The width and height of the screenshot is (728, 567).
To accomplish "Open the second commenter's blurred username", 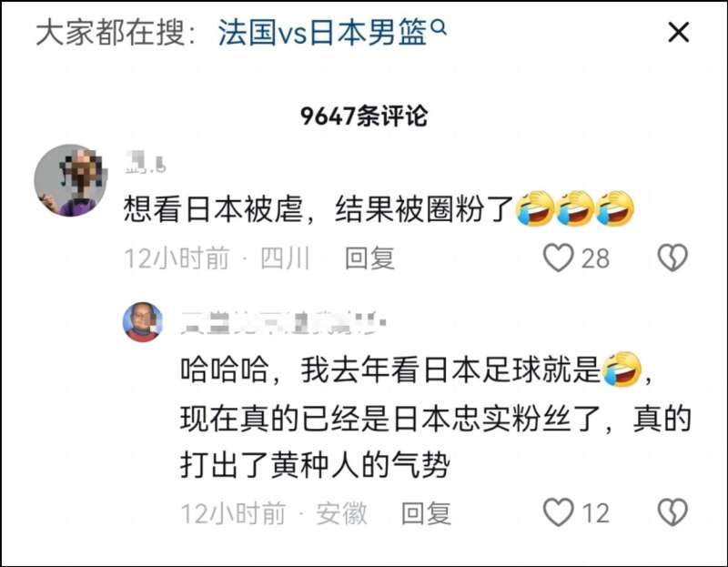I will [283, 323].
